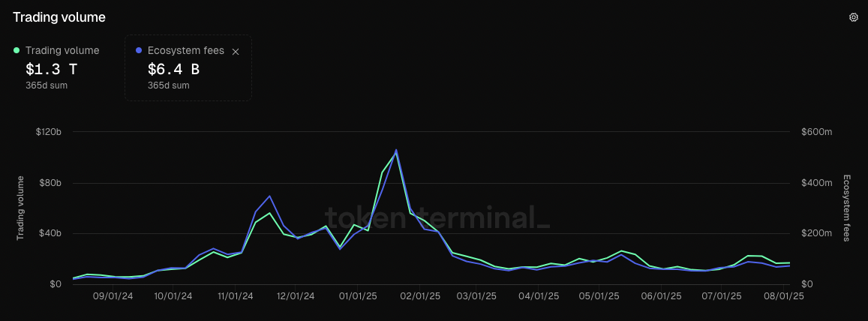868x321 pixels.
Task: Click the November 2024 chart peak
Action: pyautogui.click(x=269, y=196)
